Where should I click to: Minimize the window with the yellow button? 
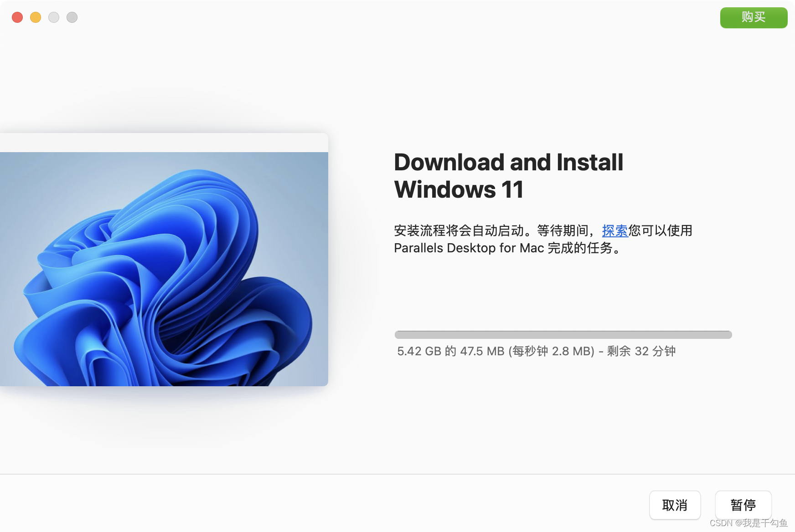click(36, 17)
